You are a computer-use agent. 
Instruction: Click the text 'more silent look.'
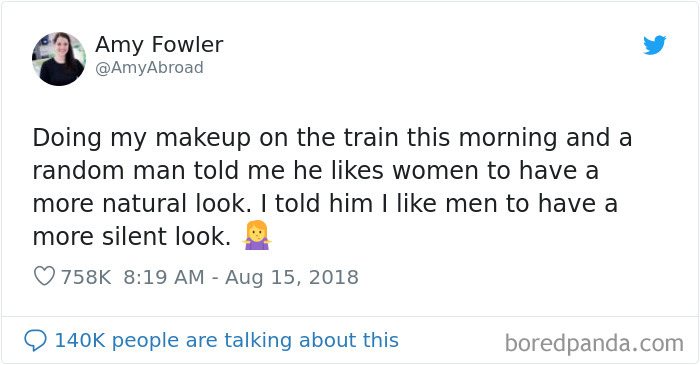(x=132, y=236)
